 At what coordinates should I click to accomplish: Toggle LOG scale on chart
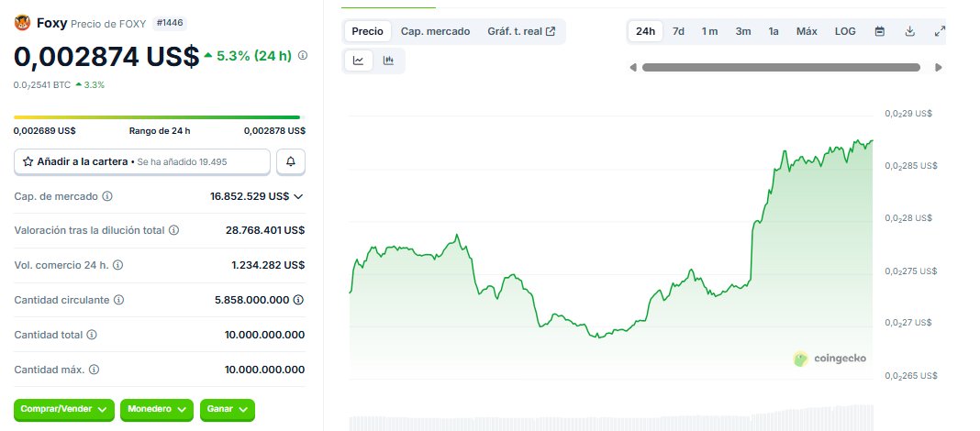click(845, 31)
